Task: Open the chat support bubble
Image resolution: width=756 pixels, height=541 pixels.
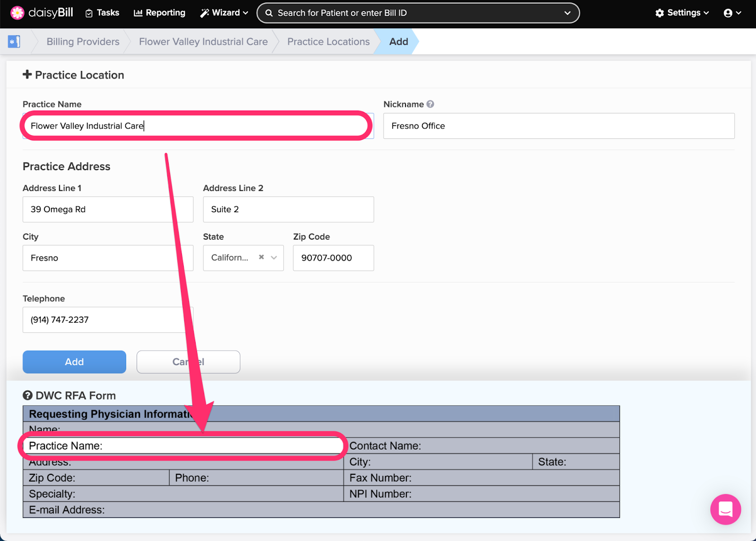Action: point(725,509)
